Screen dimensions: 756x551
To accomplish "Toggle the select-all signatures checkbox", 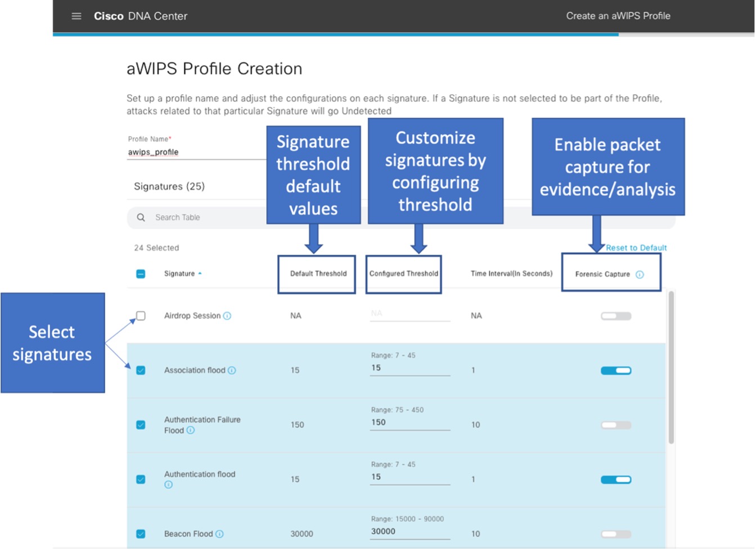I will [x=141, y=274].
